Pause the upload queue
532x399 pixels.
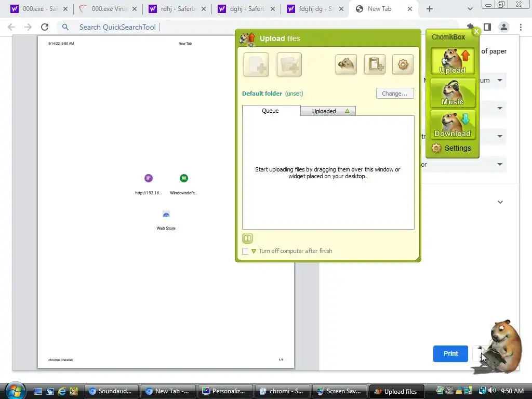[x=248, y=238]
